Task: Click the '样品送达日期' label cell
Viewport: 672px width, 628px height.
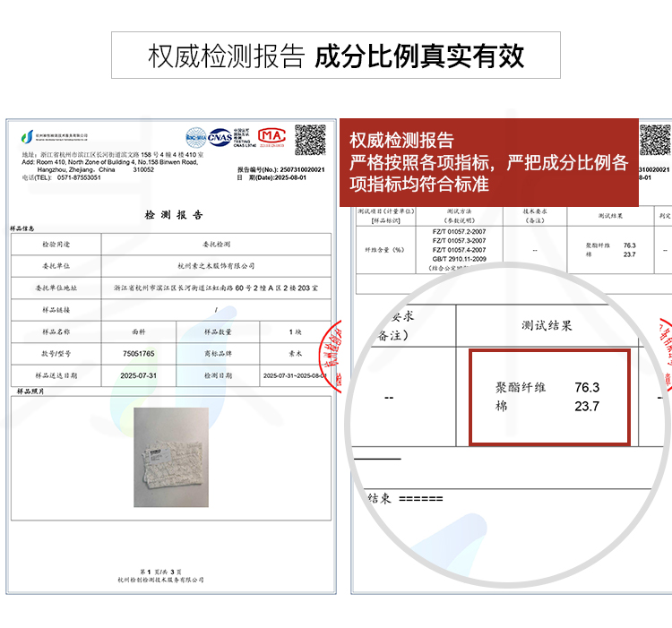Action: (x=56, y=375)
